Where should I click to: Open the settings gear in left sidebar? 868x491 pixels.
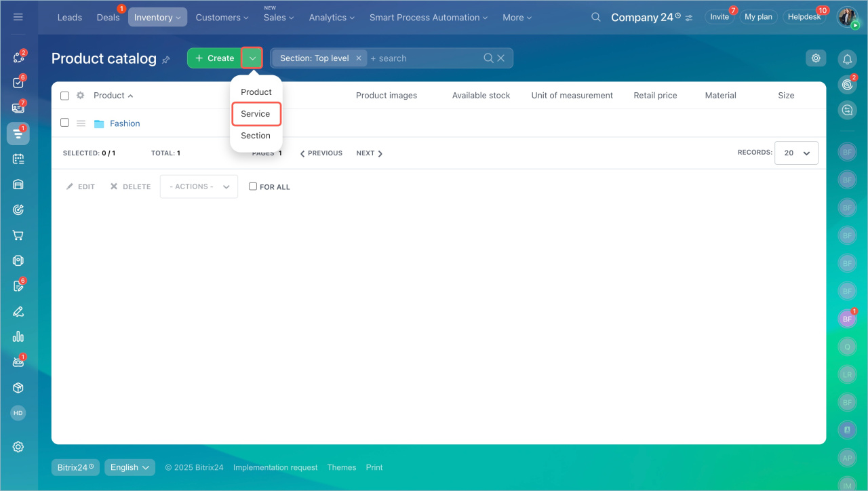[x=18, y=447]
